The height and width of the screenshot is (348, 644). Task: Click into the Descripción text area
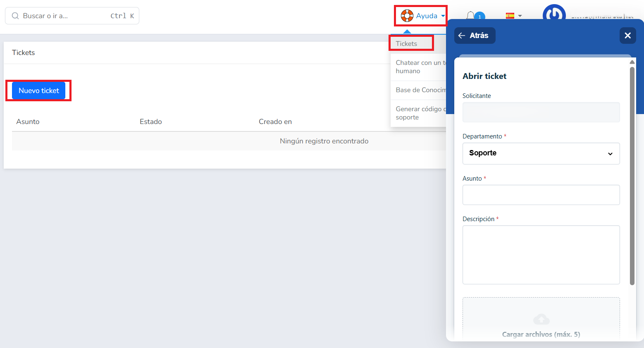[x=541, y=255]
